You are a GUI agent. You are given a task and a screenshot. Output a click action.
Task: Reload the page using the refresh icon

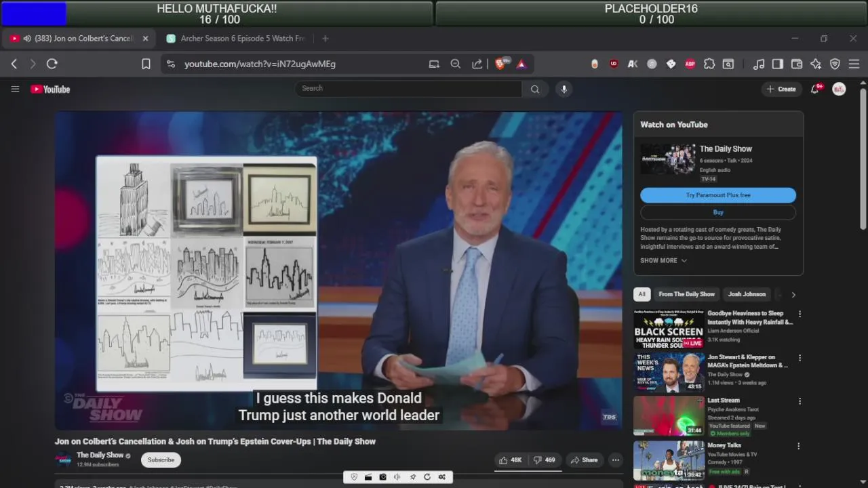click(52, 64)
